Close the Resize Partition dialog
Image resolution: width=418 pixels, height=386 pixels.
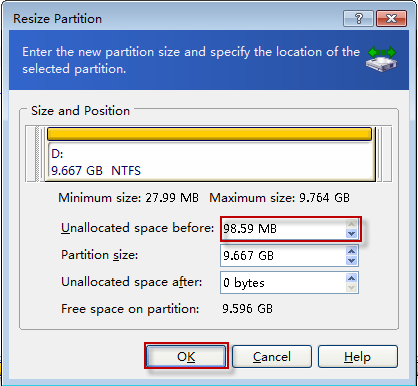[x=391, y=18]
